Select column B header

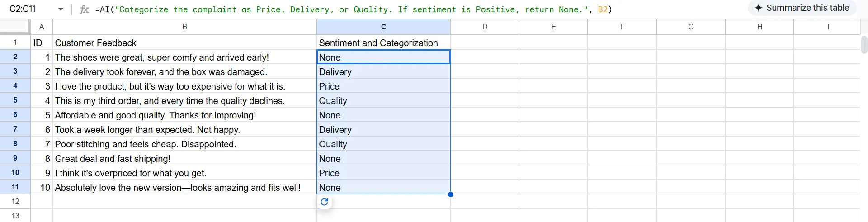(184, 27)
